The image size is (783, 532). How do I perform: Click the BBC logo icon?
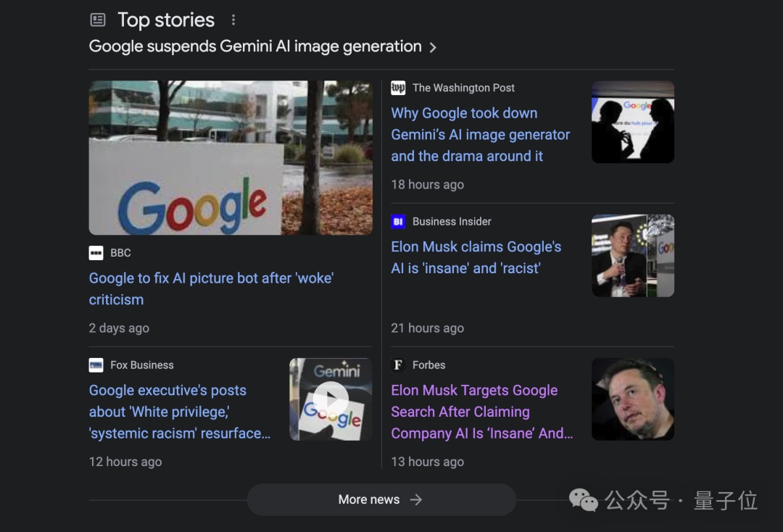(x=96, y=253)
